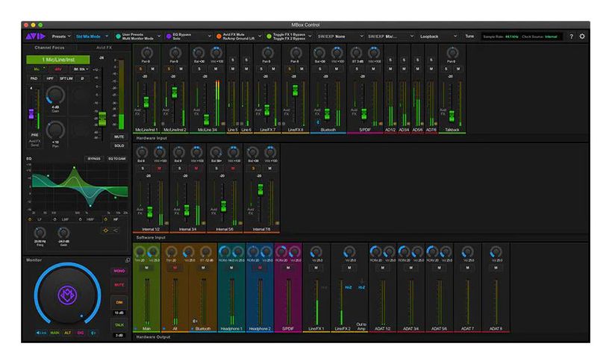Select the shelf EQ shape icon
The image size is (612, 364).
click(x=116, y=230)
